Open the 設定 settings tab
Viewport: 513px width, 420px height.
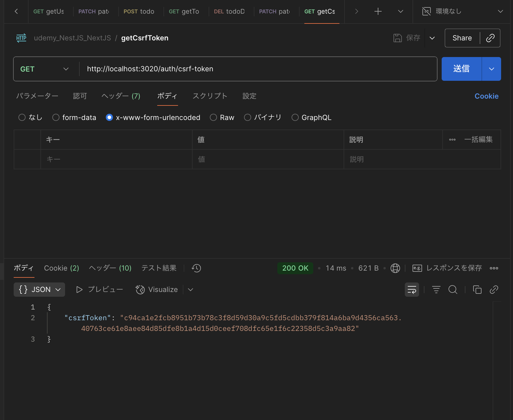click(249, 96)
